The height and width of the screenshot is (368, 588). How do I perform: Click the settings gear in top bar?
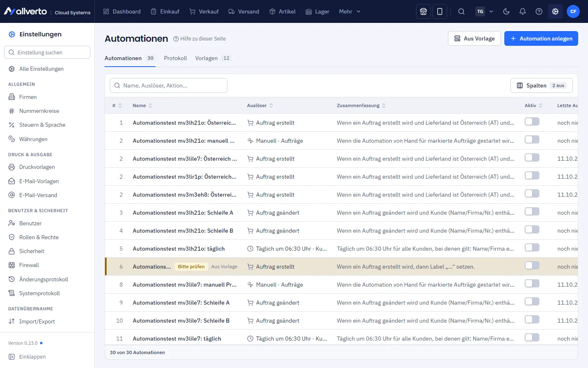click(x=555, y=11)
